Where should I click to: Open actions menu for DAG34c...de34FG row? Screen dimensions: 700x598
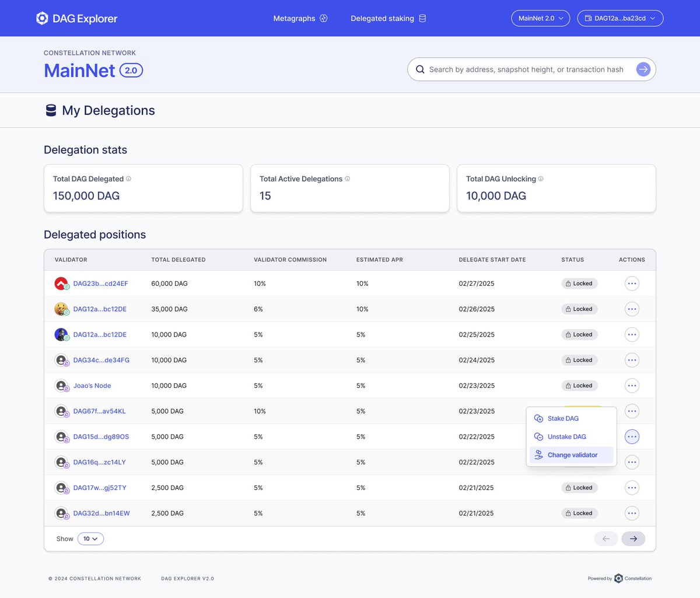632,360
